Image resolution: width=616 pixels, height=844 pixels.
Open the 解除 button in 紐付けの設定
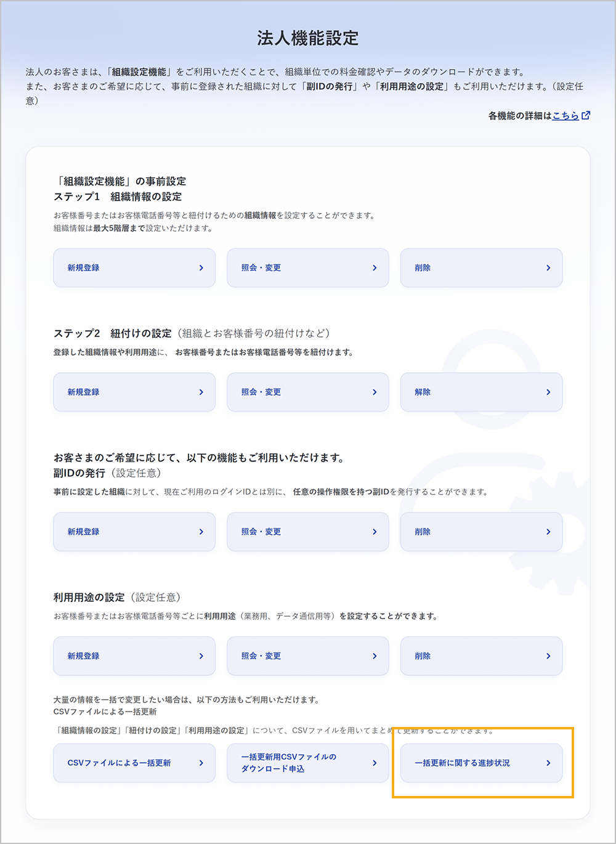481,392
